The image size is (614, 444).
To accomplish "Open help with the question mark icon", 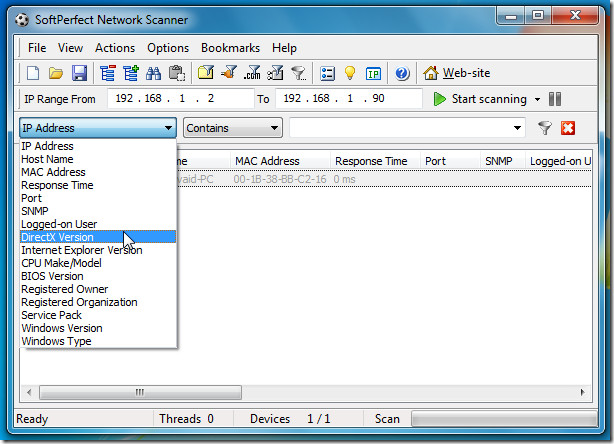I will click(402, 73).
